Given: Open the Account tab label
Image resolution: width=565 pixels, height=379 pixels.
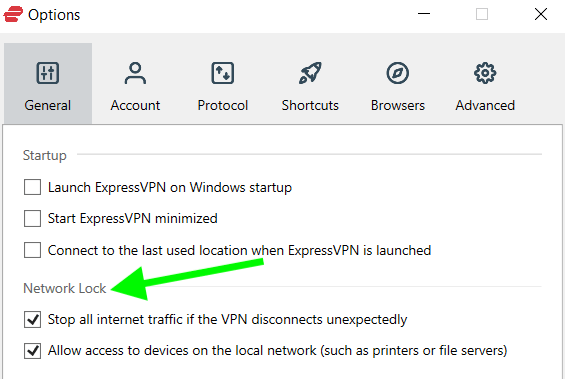Looking at the screenshot, I should (x=135, y=105).
